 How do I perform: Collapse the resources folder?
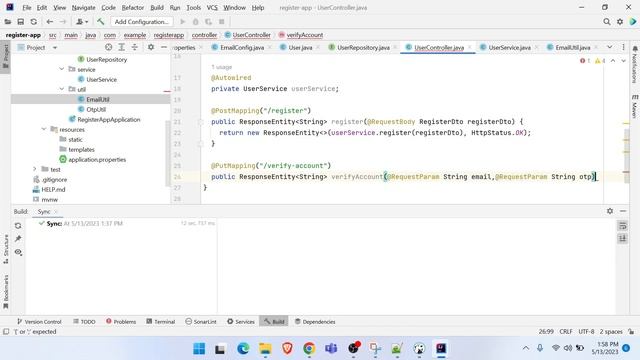point(44,129)
